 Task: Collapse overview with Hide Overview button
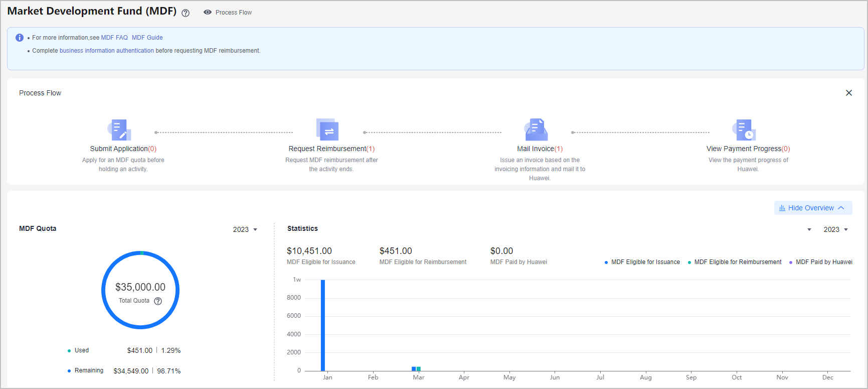point(813,208)
